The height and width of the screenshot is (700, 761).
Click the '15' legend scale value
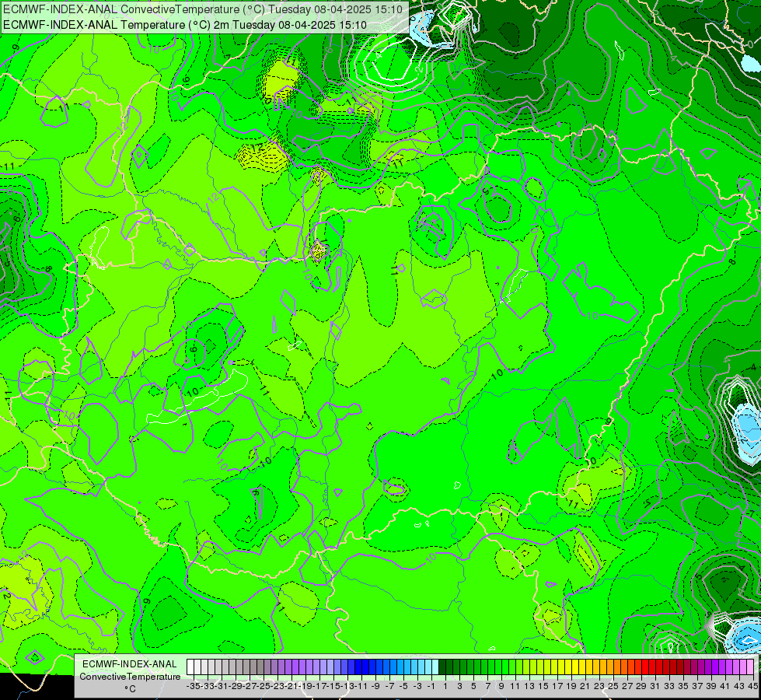[x=543, y=686]
